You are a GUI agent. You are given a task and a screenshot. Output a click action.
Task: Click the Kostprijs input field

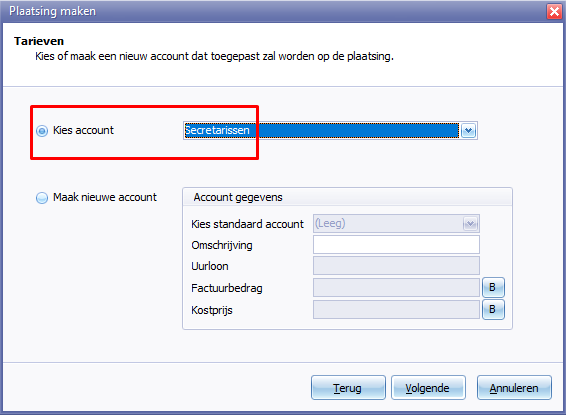(x=396, y=310)
